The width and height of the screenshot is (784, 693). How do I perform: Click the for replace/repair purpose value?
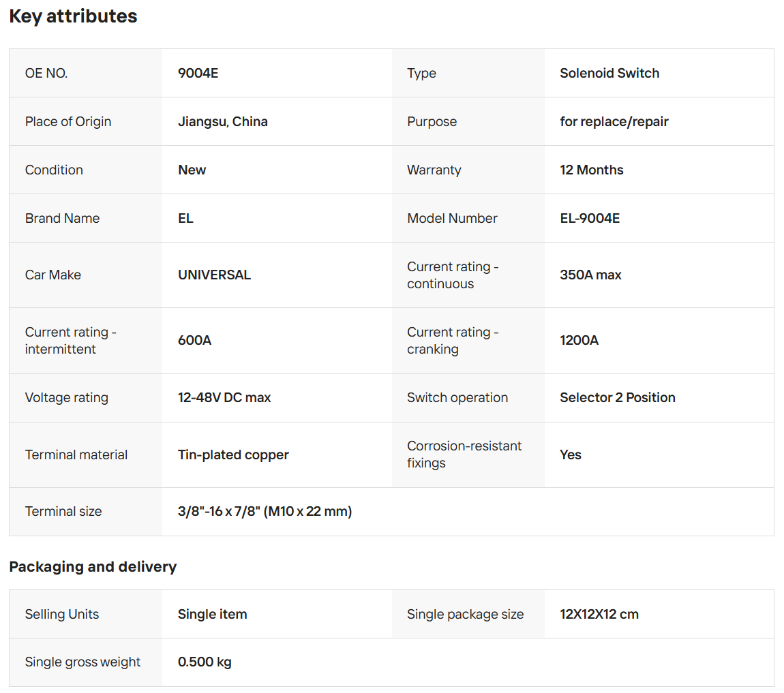pos(614,121)
